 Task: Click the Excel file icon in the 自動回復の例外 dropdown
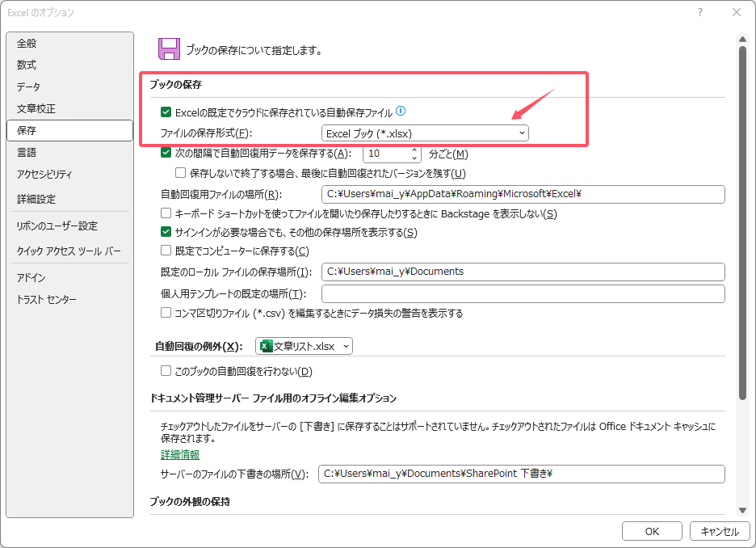click(265, 346)
